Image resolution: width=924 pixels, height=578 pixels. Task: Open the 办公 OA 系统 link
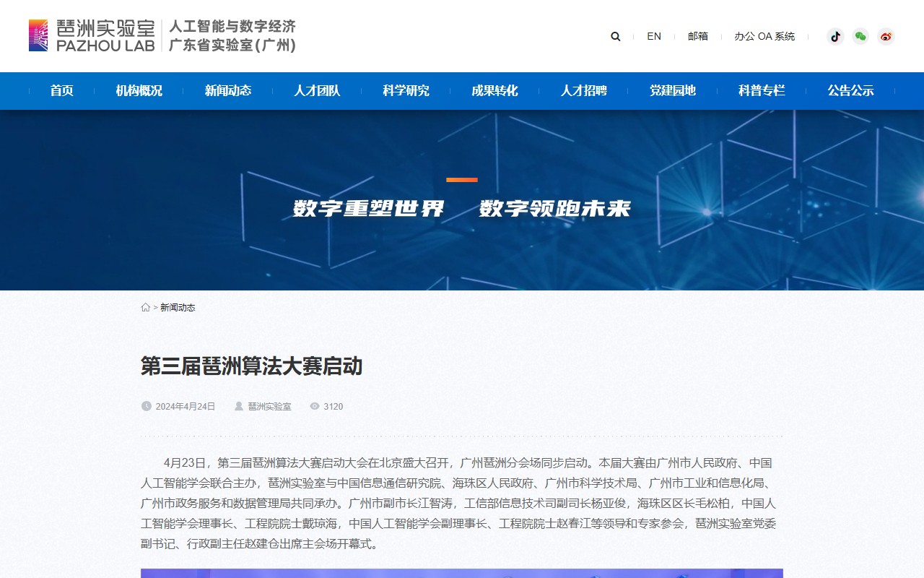click(764, 36)
